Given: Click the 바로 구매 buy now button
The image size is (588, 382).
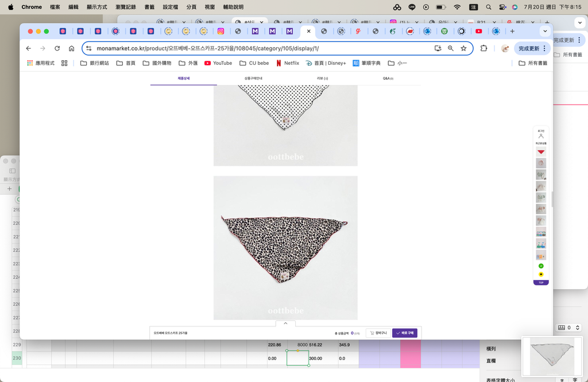Looking at the screenshot, I should tap(405, 333).
